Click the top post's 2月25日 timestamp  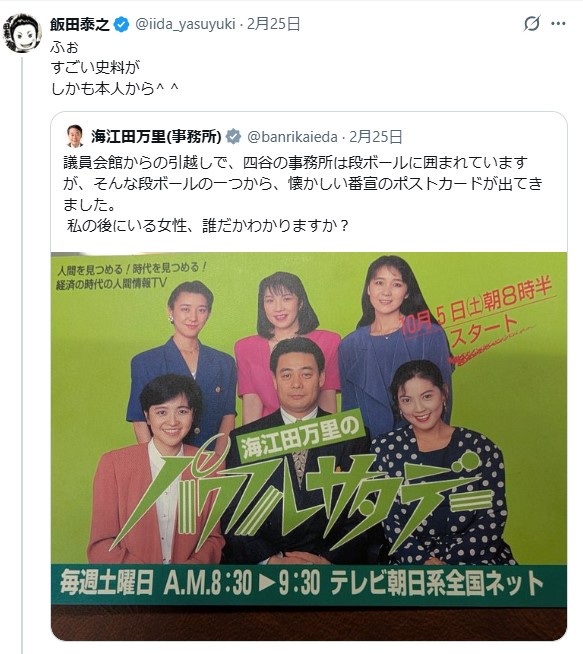pos(274,24)
